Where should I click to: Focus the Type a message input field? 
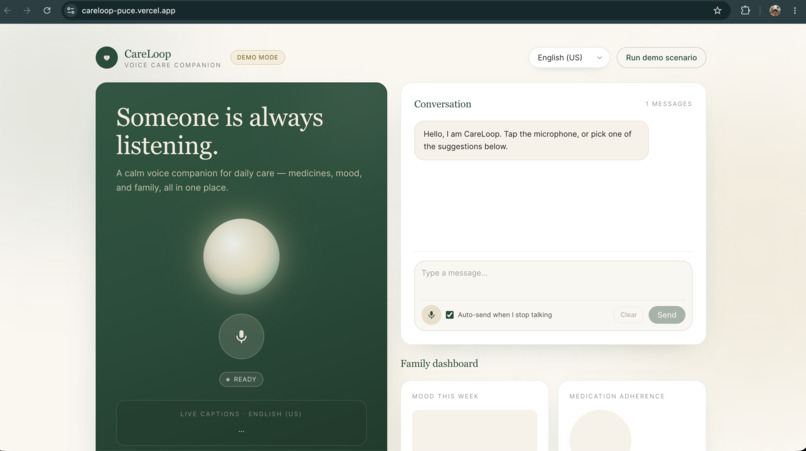point(553,280)
